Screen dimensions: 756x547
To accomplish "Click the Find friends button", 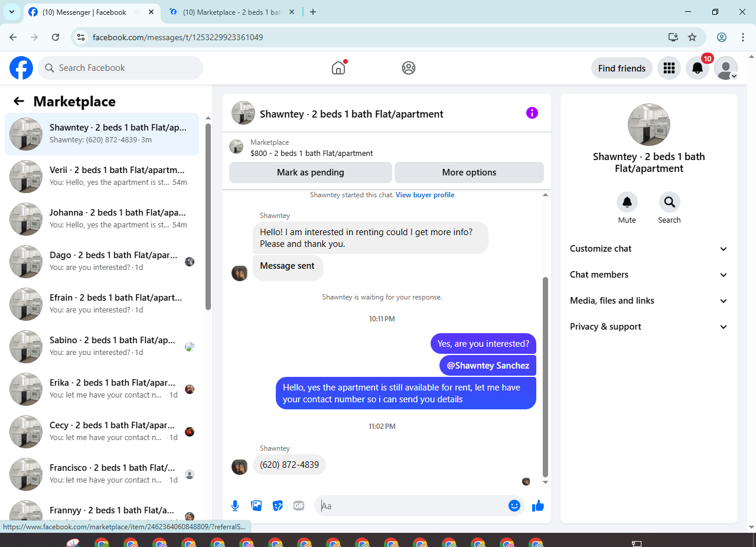I will [622, 68].
